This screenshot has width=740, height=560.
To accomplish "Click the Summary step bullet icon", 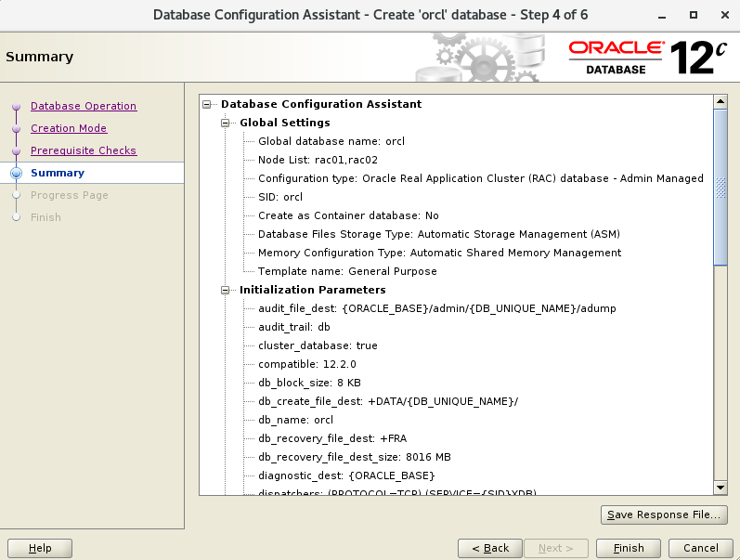I will (16, 173).
